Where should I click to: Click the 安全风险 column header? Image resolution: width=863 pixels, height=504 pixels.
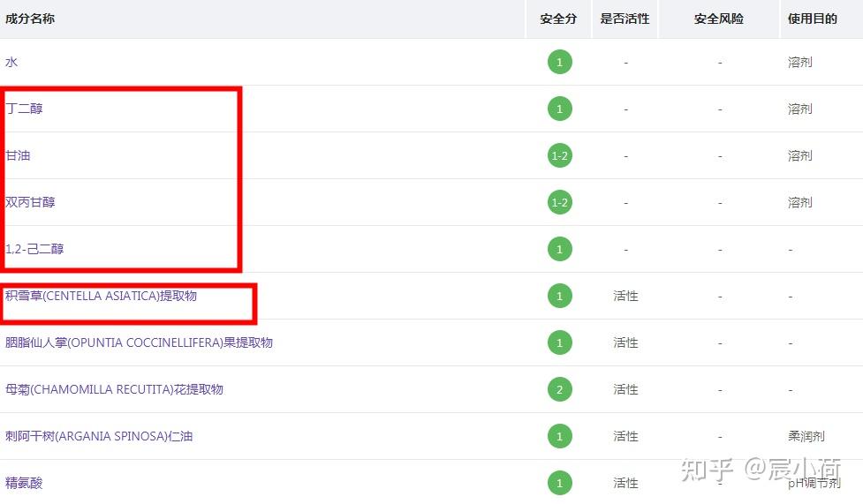point(719,19)
